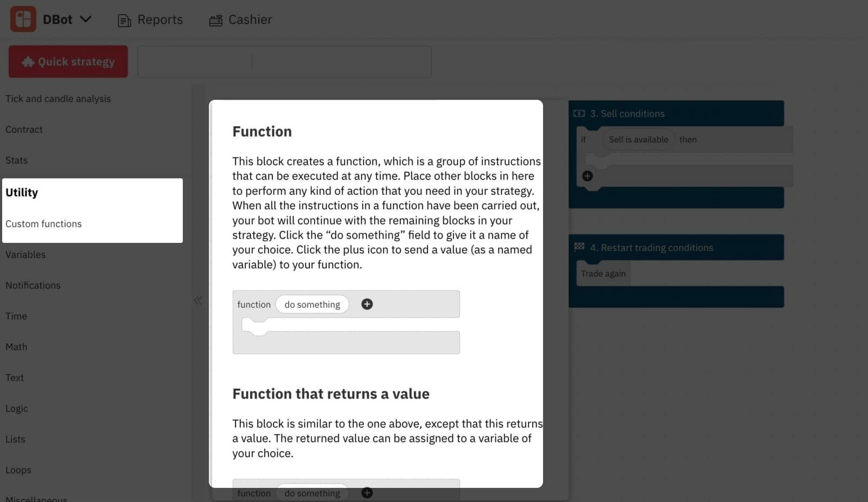Viewport: 868px width, 502px height.
Task: Click the puzzle icon on Quick strategy
Action: point(27,61)
